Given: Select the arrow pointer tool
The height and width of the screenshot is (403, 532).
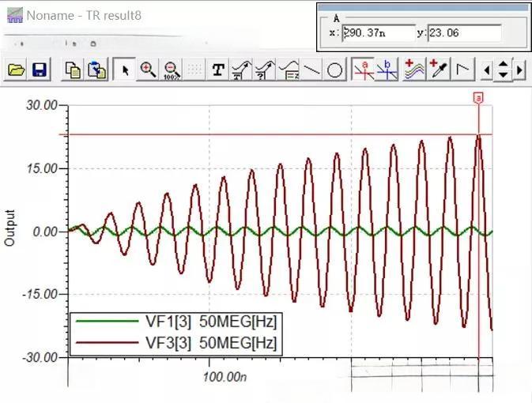Looking at the screenshot, I should click(x=125, y=70).
